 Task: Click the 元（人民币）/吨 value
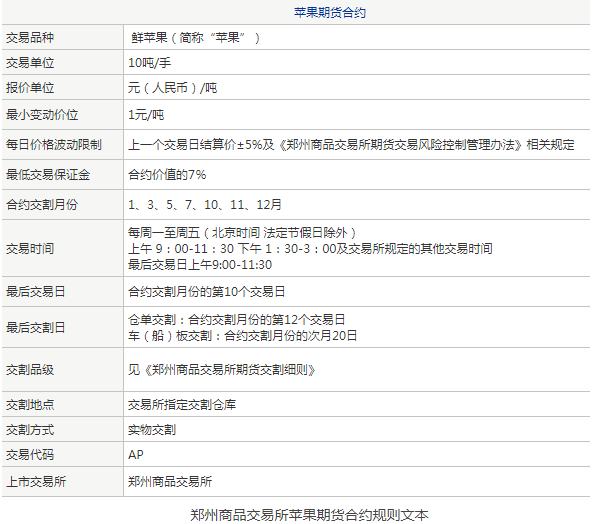pyautogui.click(x=172, y=88)
